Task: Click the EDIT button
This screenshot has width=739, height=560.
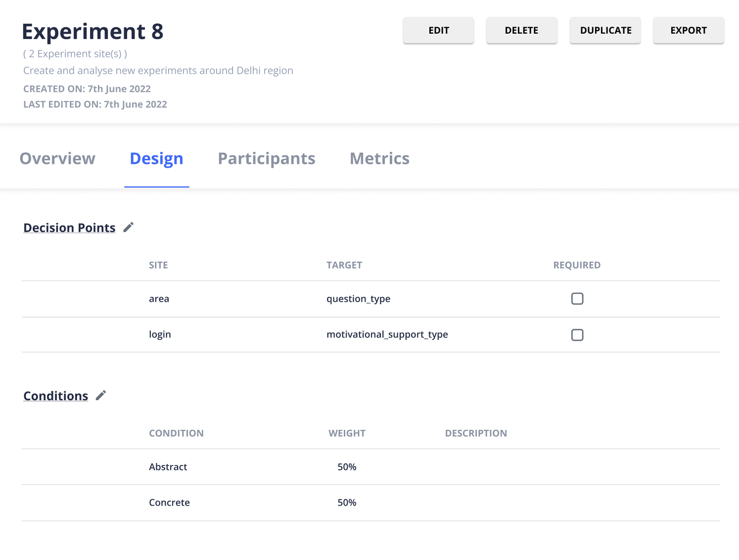Action: (438, 30)
